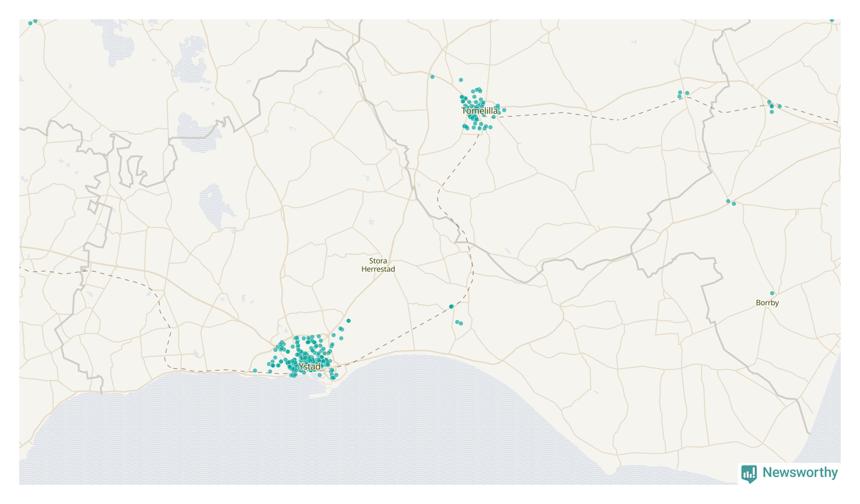Click the right dot of pair on road east of Tomelilla
The image size is (860, 504).
pyautogui.click(x=687, y=93)
